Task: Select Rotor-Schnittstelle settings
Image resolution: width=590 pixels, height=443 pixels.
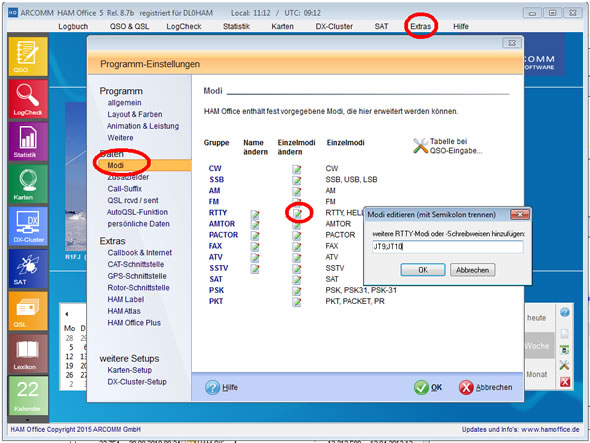Action: coord(138,288)
